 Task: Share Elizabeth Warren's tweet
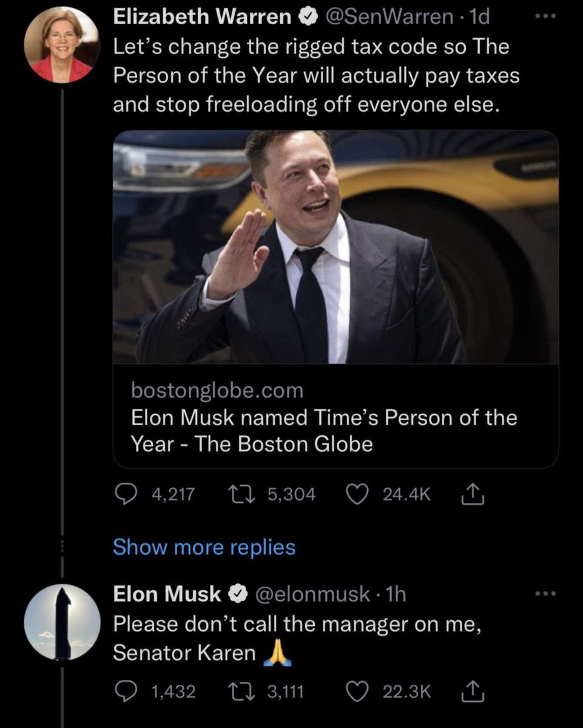click(x=472, y=494)
